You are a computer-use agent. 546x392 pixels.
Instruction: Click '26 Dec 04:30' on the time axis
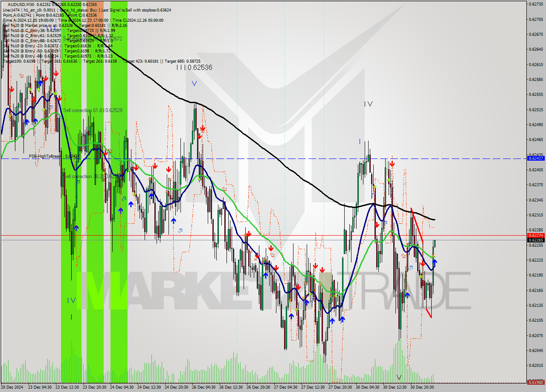pos(204,387)
